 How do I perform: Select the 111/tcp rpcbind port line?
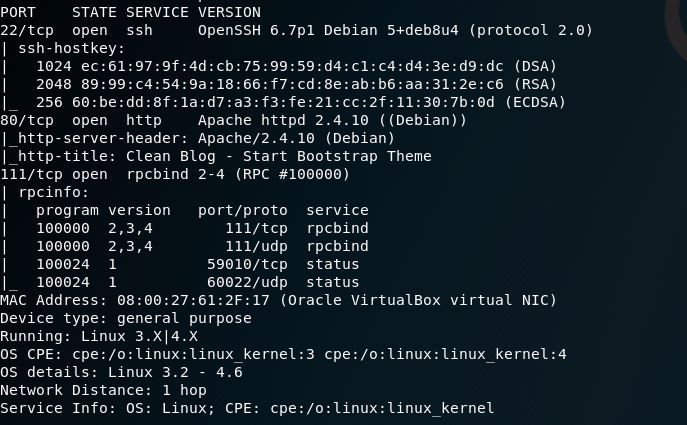pyautogui.click(x=175, y=174)
